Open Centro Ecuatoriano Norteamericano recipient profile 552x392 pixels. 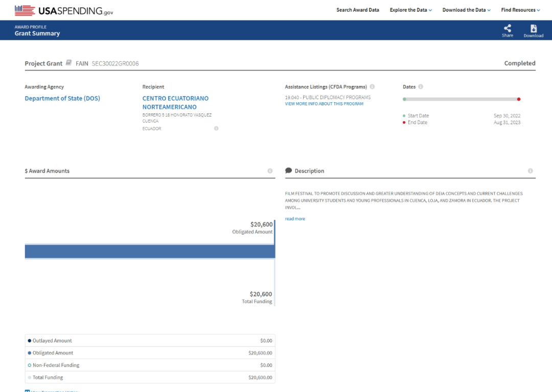175,103
